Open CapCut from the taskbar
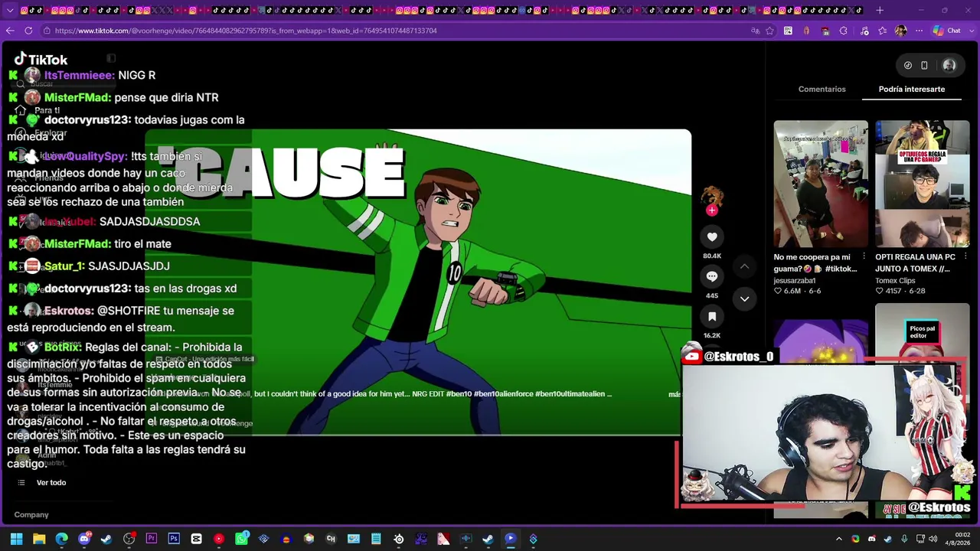This screenshot has height=551, width=980. [197, 539]
